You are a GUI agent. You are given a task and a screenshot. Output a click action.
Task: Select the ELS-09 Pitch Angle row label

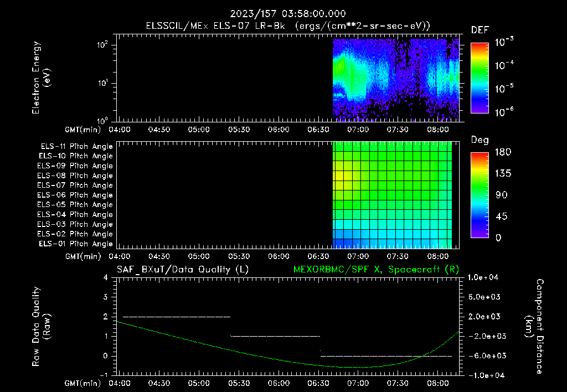(x=75, y=166)
